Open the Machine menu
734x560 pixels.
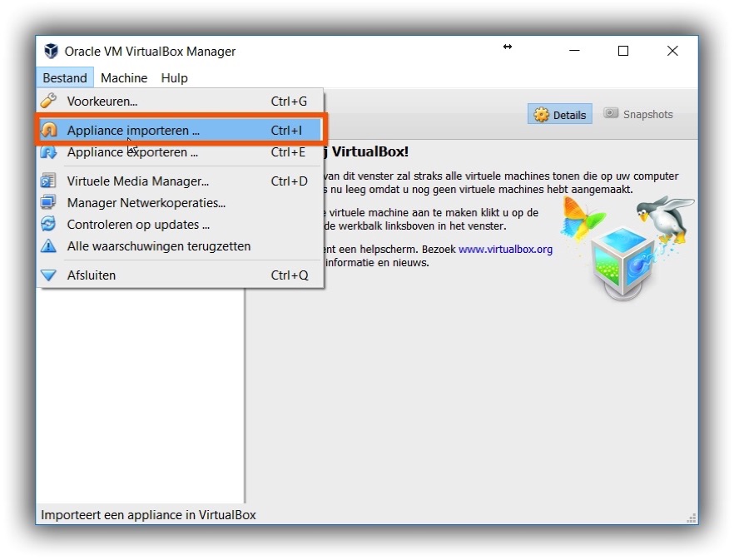[x=124, y=77]
